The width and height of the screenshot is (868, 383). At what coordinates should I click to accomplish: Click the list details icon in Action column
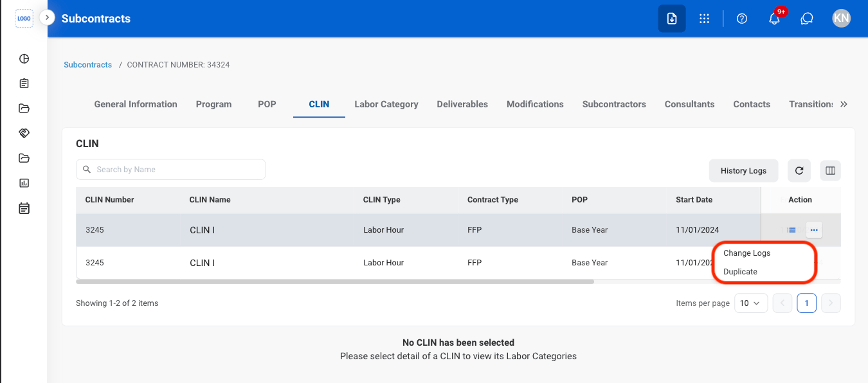click(791, 230)
